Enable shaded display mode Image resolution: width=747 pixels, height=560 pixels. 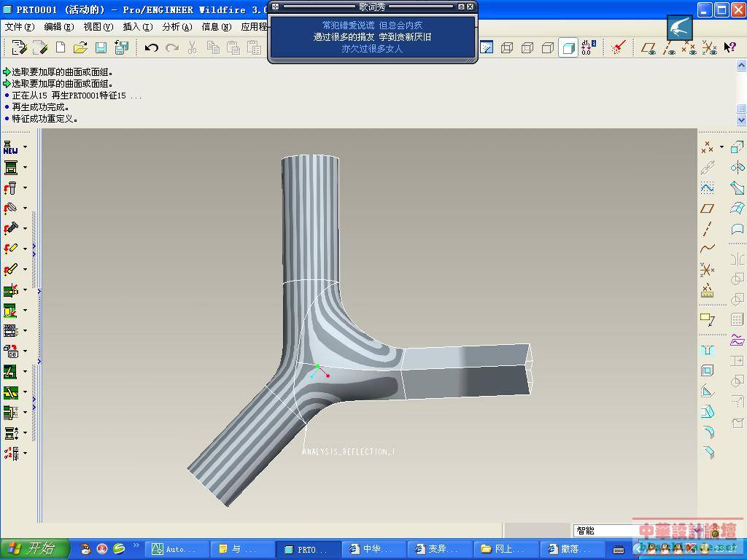[568, 48]
